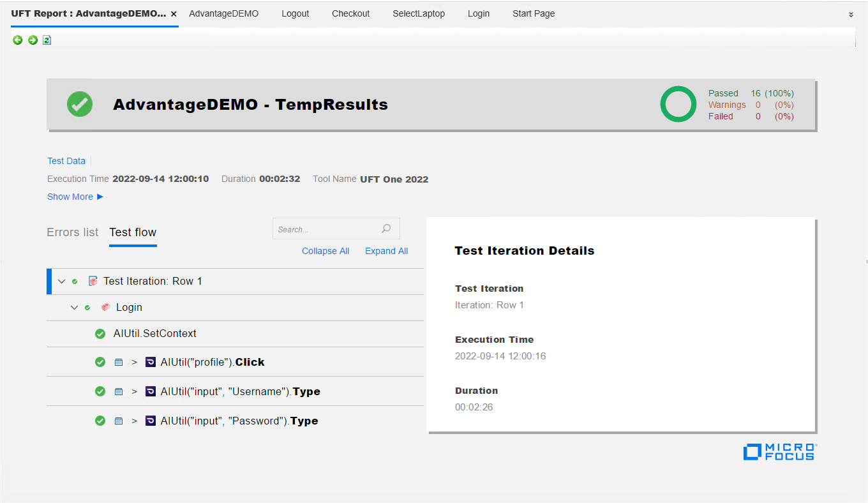Click the refresh report icon
This screenshot has width=868, height=503.
coord(47,40)
